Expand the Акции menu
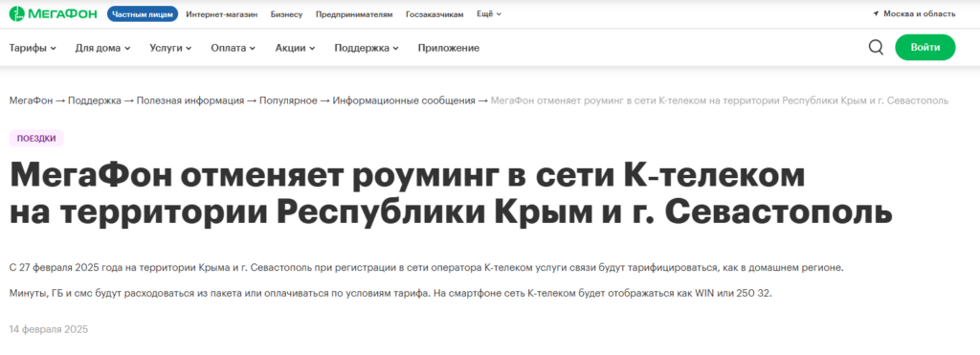The height and width of the screenshot is (355, 980). (295, 48)
